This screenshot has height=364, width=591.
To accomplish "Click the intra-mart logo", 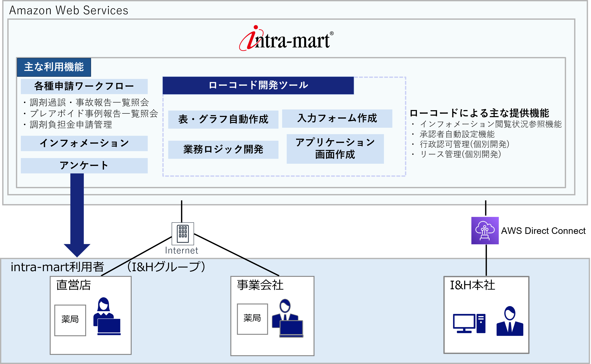I will click(x=286, y=39).
